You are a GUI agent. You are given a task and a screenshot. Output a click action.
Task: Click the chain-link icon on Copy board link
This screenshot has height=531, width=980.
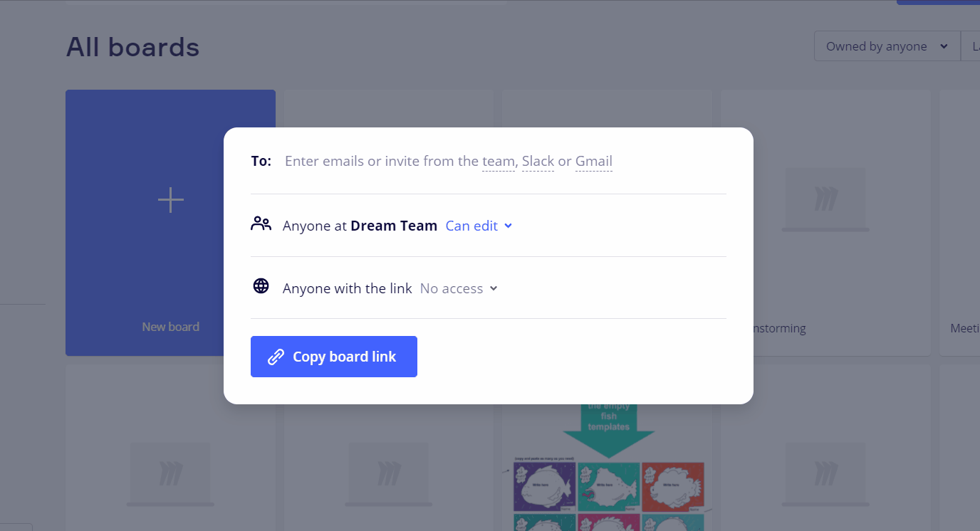276,357
